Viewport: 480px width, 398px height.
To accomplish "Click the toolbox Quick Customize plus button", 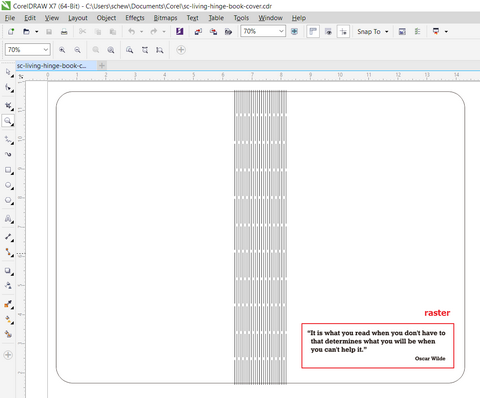I will click(8, 355).
